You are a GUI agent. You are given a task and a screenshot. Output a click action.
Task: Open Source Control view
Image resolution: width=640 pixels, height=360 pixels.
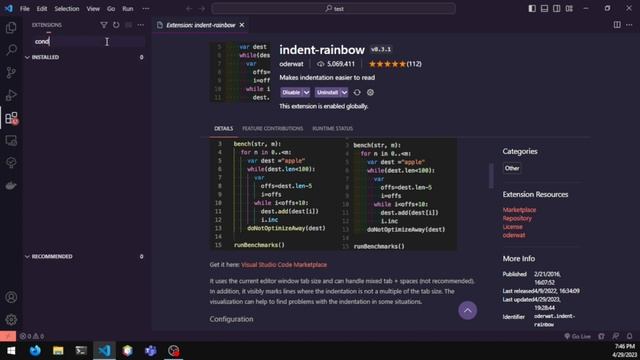tap(11, 73)
